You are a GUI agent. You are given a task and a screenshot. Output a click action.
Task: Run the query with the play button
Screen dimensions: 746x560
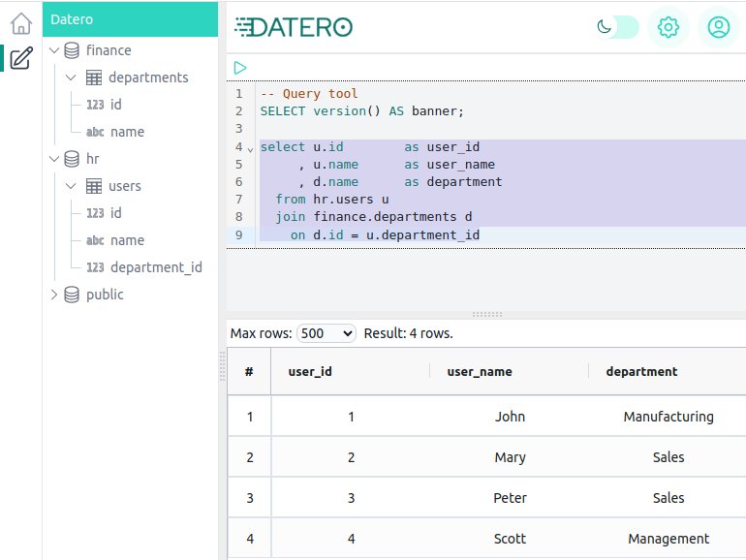pos(240,68)
